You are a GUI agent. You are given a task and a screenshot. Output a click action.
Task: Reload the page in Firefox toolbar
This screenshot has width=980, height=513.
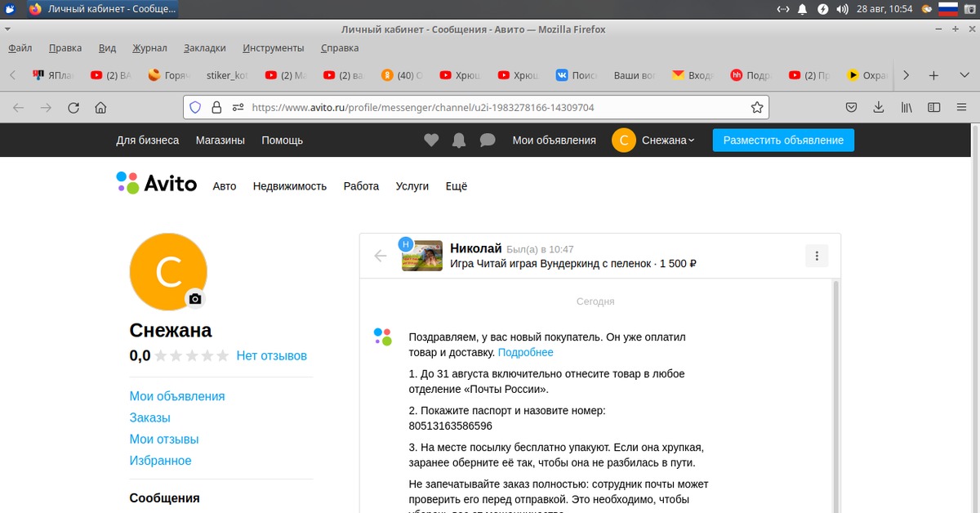(73, 107)
